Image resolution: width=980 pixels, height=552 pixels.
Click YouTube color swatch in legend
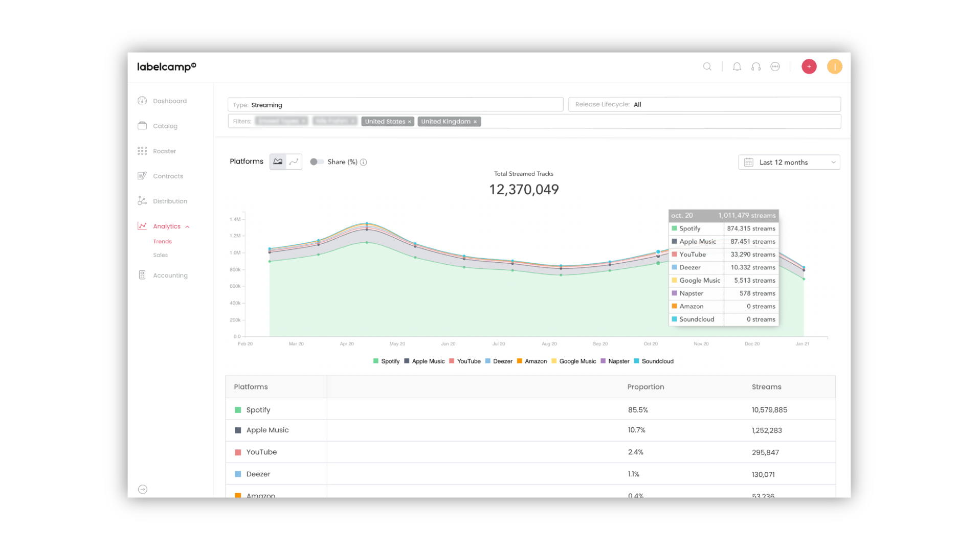[x=452, y=361]
